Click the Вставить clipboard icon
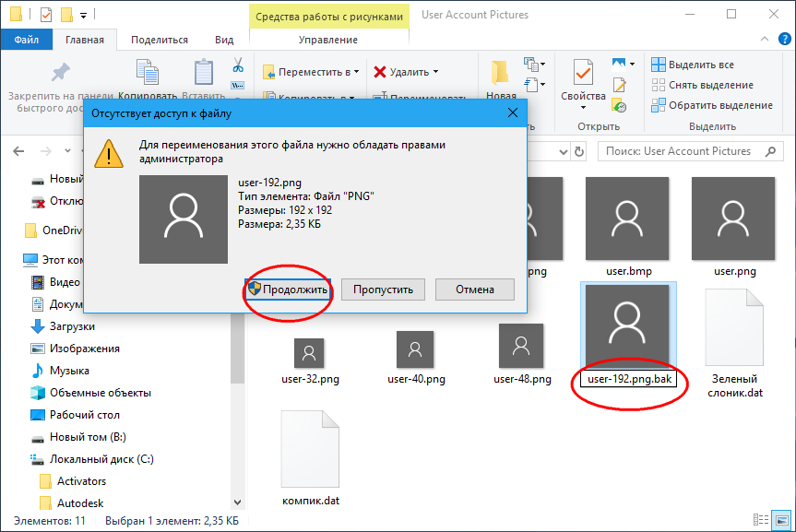The image size is (796, 532). point(204,72)
